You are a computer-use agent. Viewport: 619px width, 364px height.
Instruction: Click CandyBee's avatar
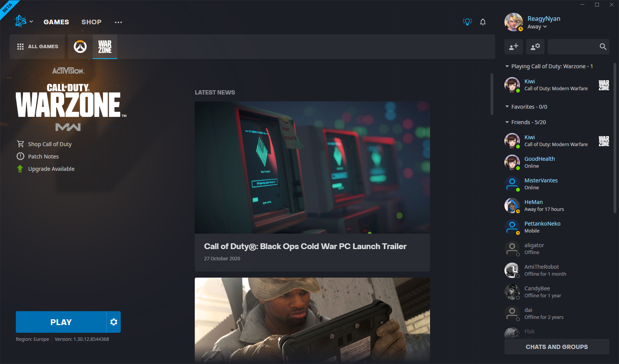(x=512, y=292)
